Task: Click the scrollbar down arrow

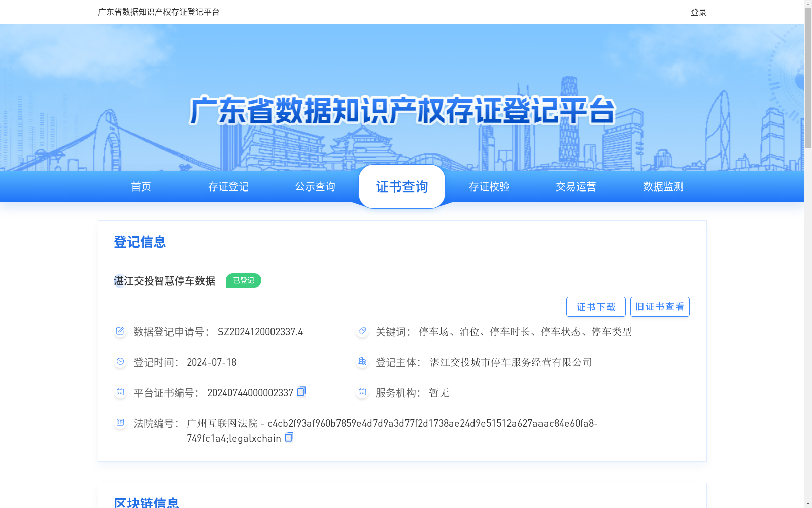Action: pyautogui.click(x=808, y=504)
